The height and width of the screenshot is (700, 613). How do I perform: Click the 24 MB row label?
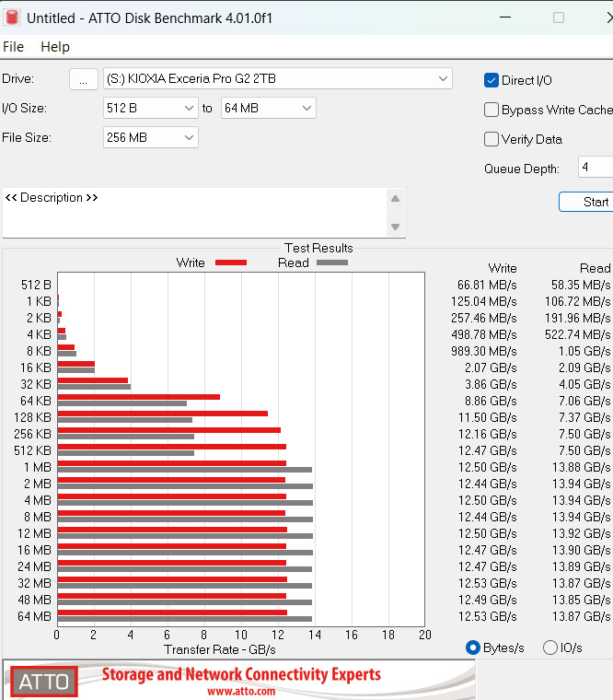[34, 566]
